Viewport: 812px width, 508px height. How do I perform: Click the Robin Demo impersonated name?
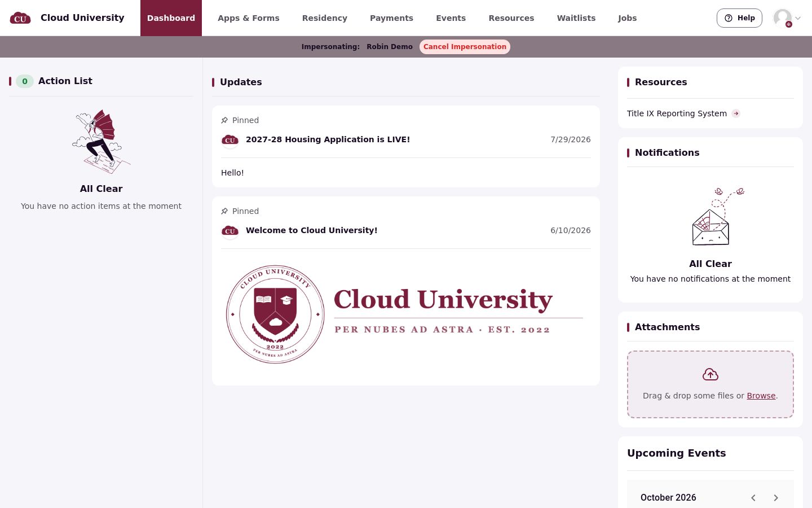[390, 47]
